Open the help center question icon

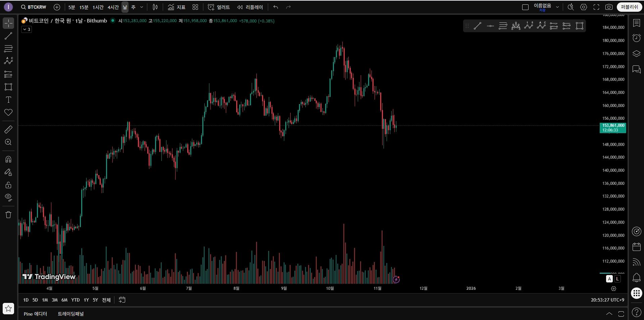click(x=637, y=312)
